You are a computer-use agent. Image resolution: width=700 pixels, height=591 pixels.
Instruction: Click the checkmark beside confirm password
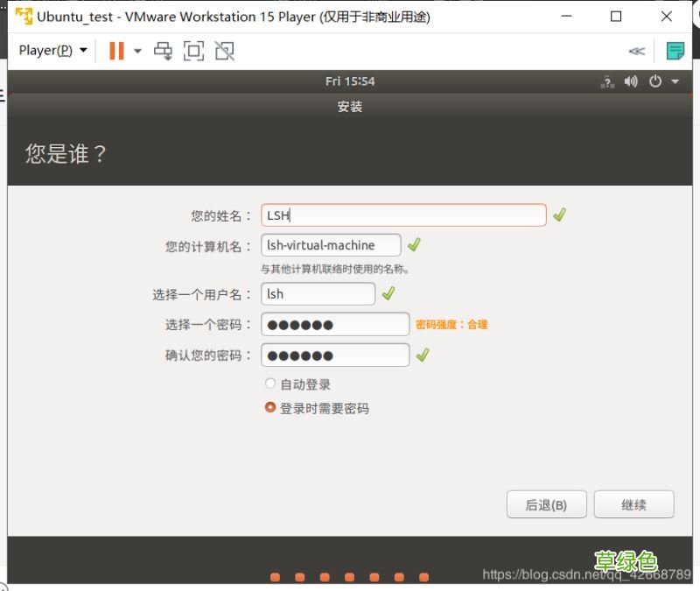pyautogui.click(x=423, y=355)
